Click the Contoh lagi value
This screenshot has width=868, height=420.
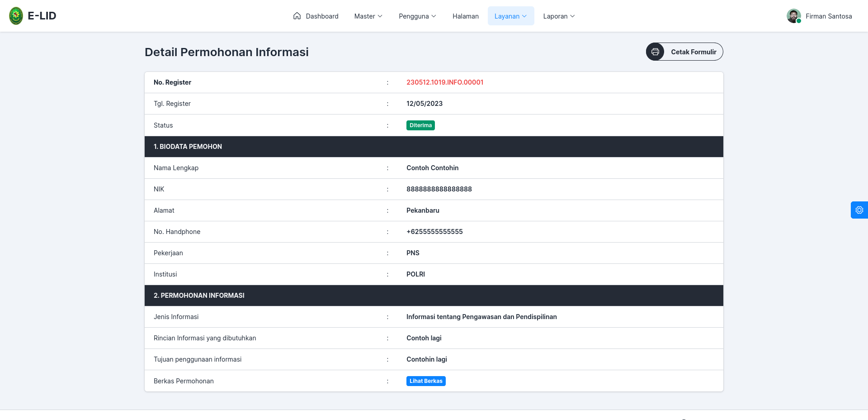point(424,338)
